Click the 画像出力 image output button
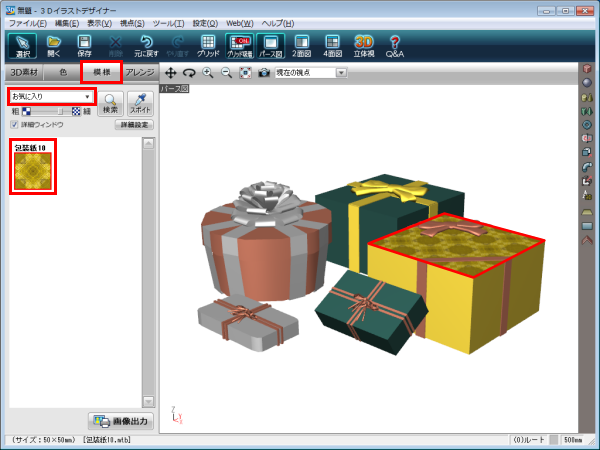Screen dimensions: 600x450 120,421
